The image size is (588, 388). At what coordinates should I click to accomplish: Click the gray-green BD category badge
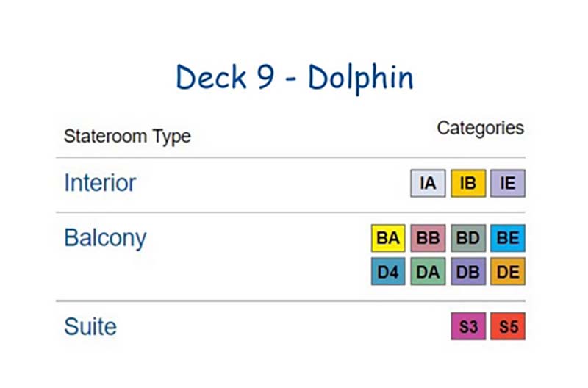(468, 238)
